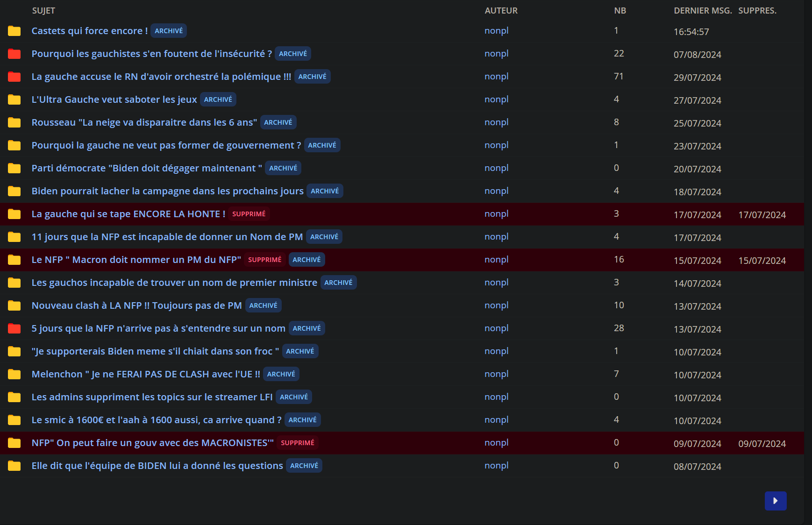Click the folder icon next to 'L'Ultra Gauche veut saboter'

tap(14, 99)
